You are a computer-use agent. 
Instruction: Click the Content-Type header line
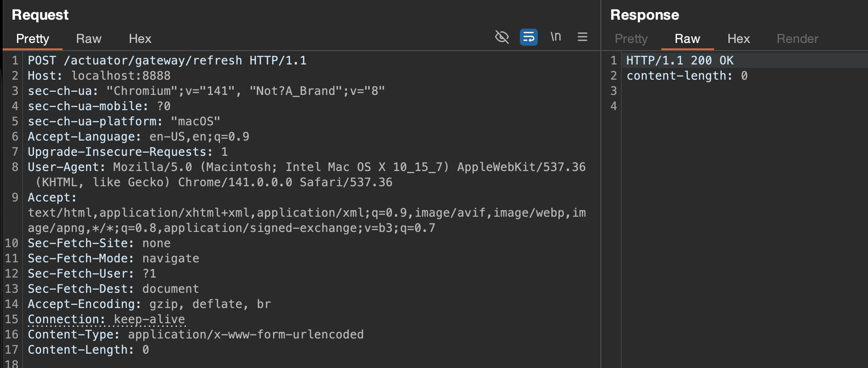[196, 334]
